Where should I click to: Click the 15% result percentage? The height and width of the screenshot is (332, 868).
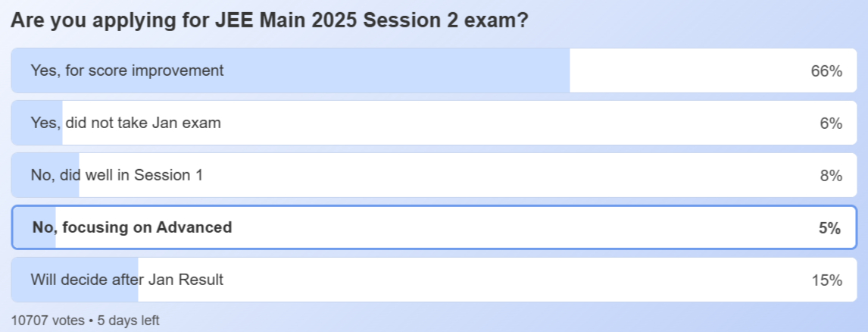(x=826, y=280)
